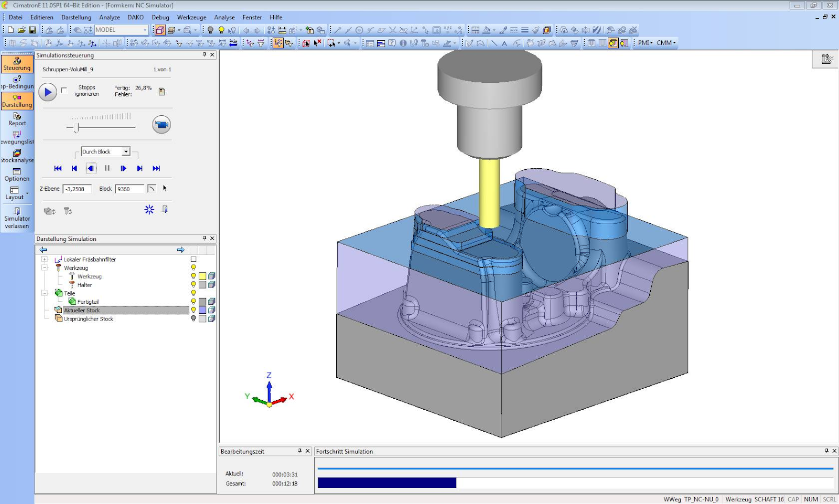Start the simulation with the play button

(48, 92)
